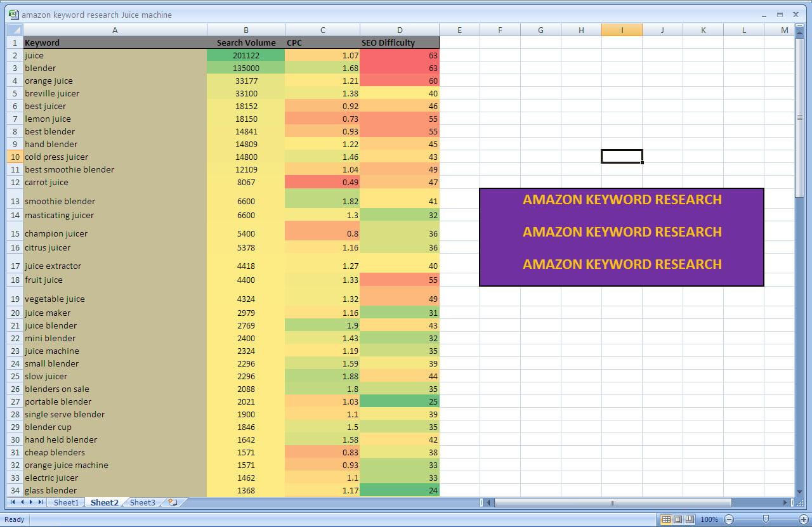Select row 12 header for carrot juice

click(x=14, y=182)
